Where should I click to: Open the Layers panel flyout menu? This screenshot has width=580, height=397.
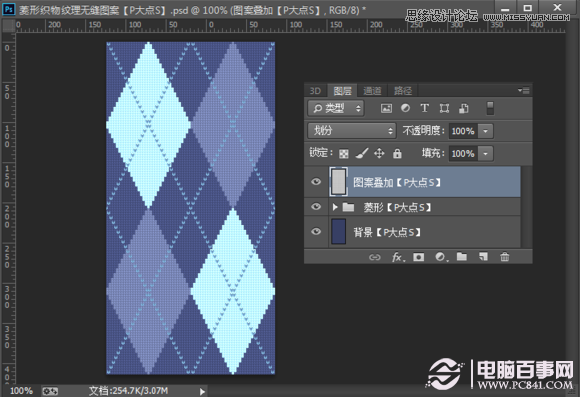523,90
